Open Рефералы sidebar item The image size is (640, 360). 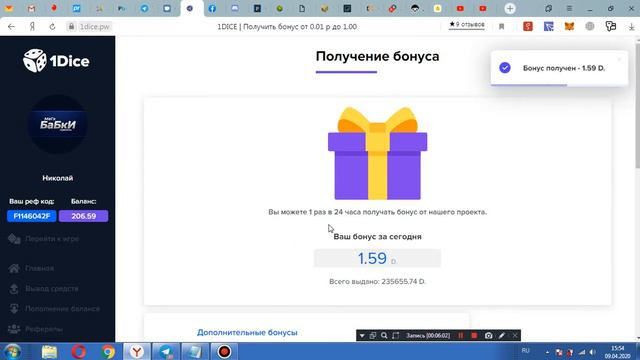coord(44,329)
